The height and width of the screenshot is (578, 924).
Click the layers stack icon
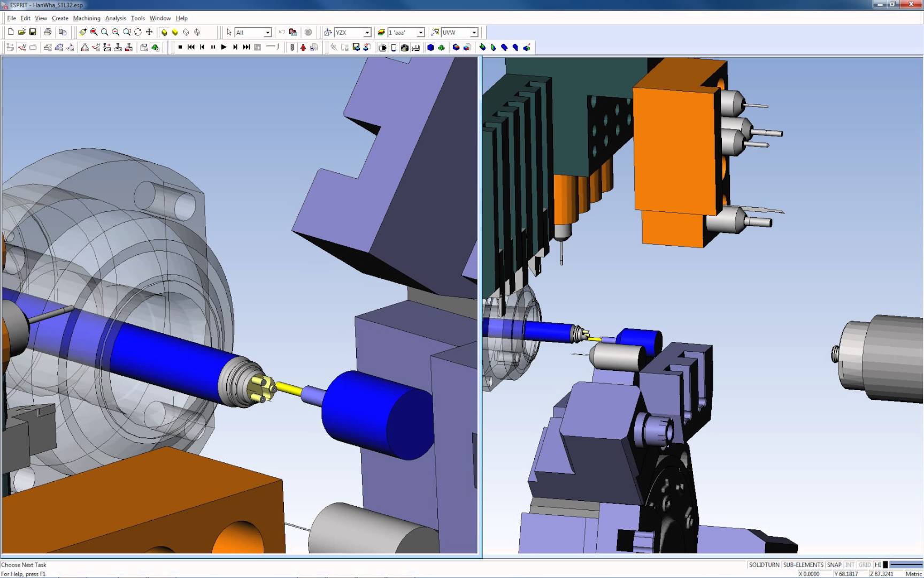click(381, 32)
